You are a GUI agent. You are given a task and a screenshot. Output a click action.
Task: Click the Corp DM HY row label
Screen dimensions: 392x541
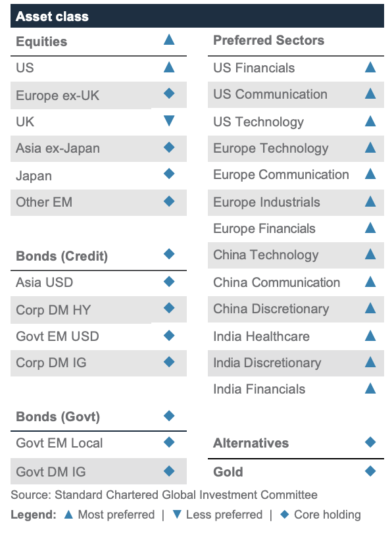[x=53, y=310]
